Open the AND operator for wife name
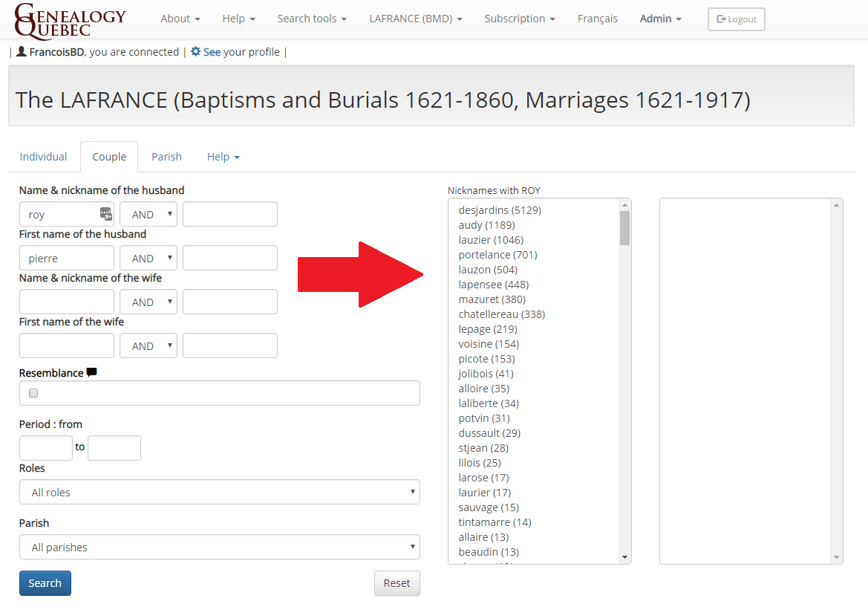 click(149, 302)
